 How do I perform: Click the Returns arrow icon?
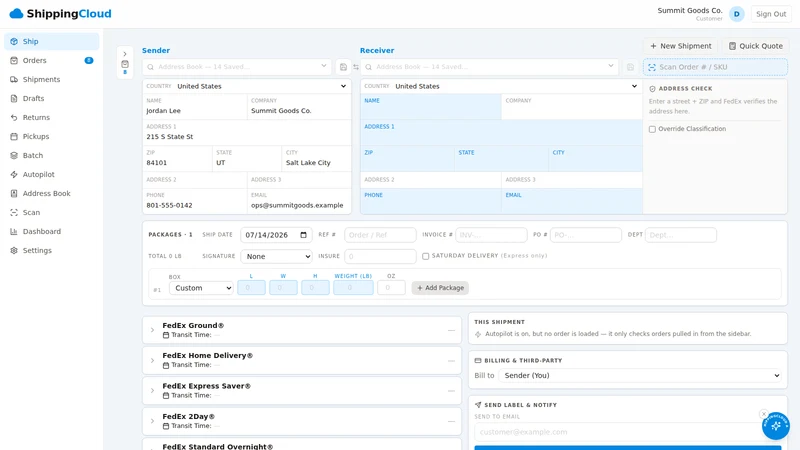coord(14,117)
